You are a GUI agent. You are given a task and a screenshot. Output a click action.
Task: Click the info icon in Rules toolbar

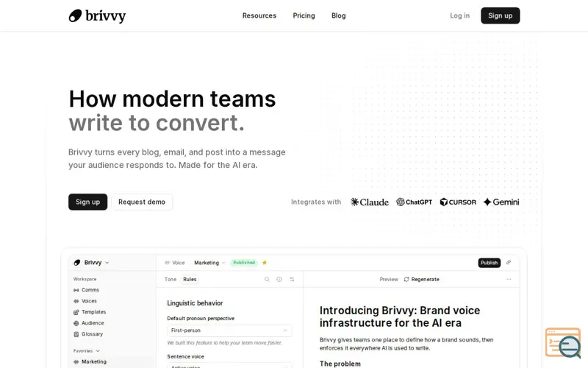click(x=279, y=280)
